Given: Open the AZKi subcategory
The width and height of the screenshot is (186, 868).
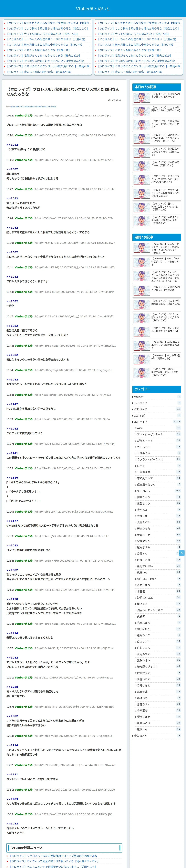Looking at the screenshot, I should pyautogui.click(x=158, y=428).
